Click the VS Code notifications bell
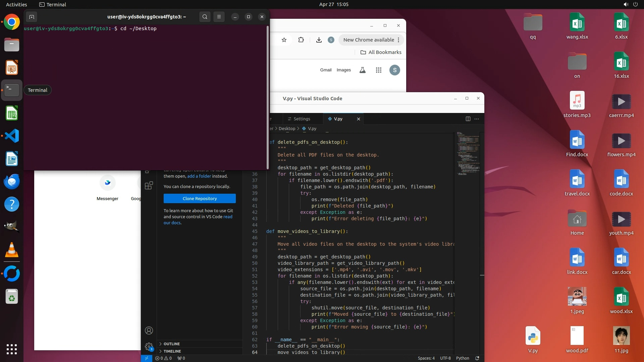This screenshot has width=644, height=362. click(x=477, y=358)
